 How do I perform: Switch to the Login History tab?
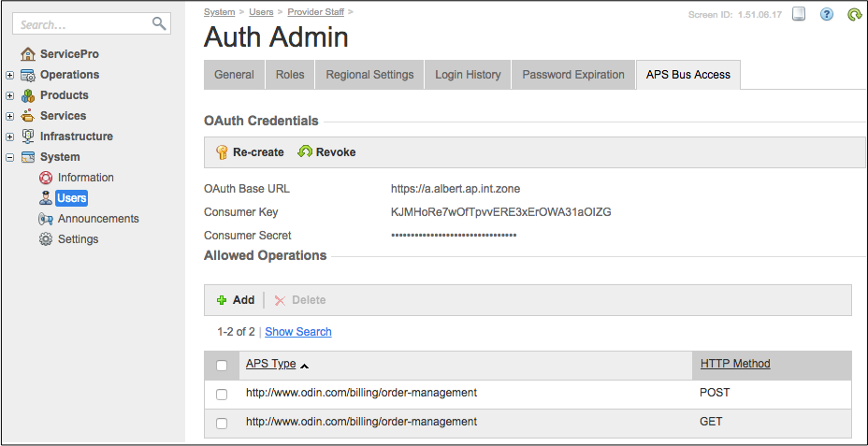click(468, 75)
